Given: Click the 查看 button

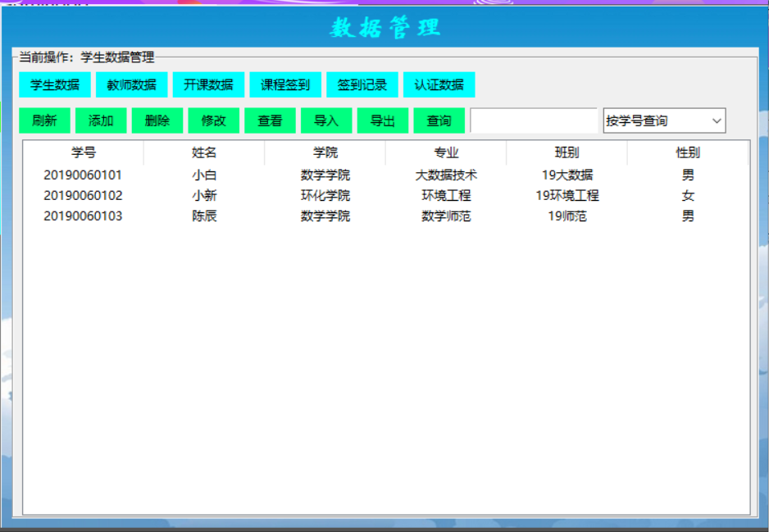Looking at the screenshot, I should pyautogui.click(x=271, y=120).
